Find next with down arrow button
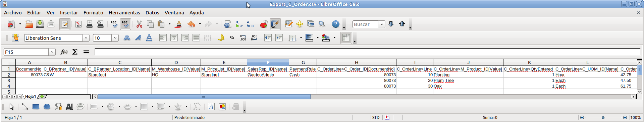This screenshot has height=122, width=644. (391, 24)
